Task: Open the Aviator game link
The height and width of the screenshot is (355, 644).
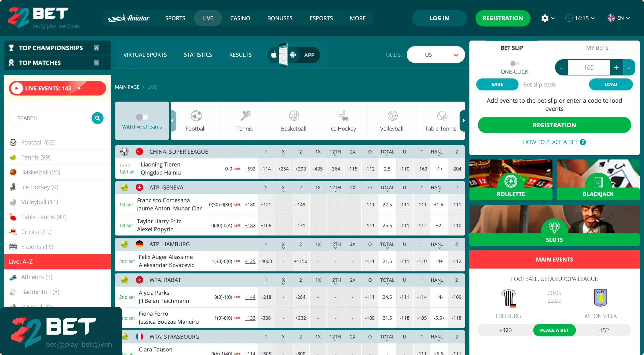Action: pos(129,18)
